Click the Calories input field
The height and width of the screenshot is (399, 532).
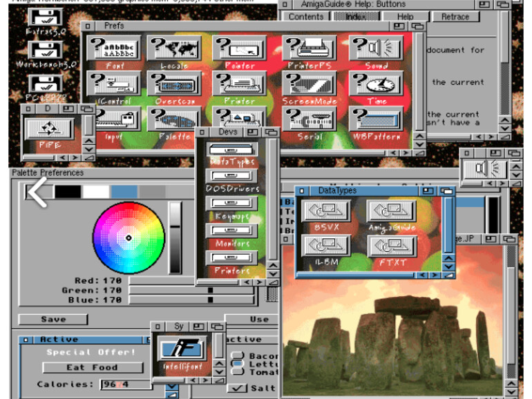126,385
